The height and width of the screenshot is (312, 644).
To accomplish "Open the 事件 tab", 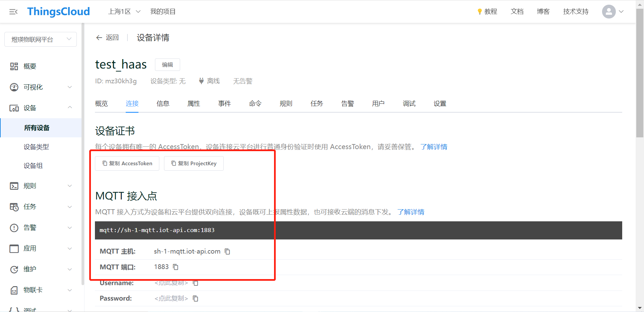I will coord(224,104).
